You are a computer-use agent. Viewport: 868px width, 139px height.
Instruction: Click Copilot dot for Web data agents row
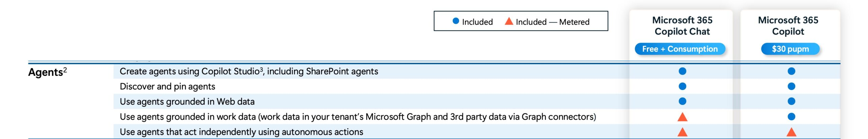(791, 101)
